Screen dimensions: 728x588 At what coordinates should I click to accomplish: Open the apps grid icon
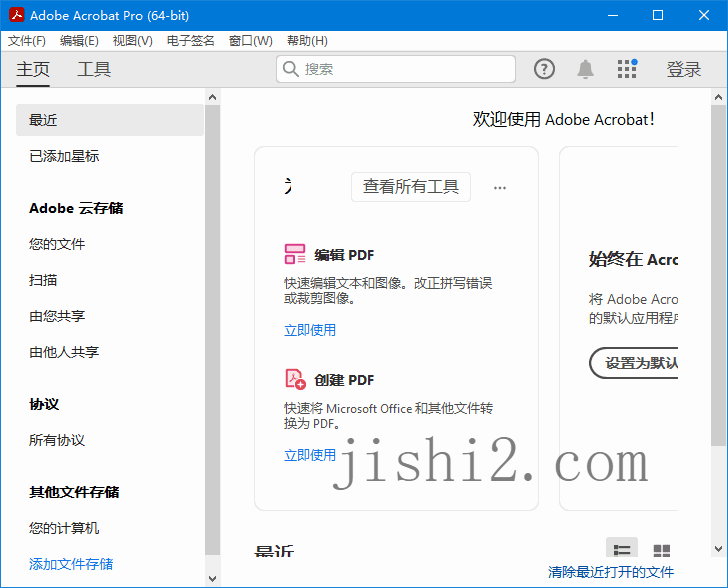tap(627, 69)
